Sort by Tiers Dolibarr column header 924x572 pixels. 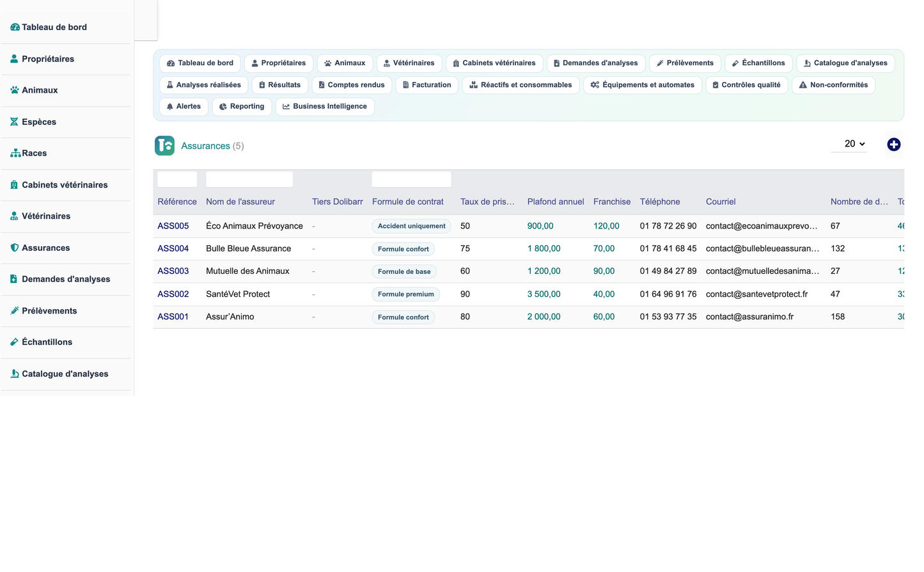click(338, 202)
